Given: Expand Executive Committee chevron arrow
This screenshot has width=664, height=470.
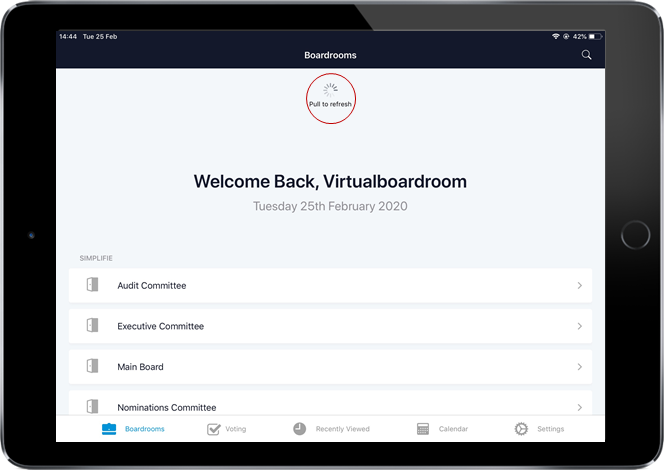Looking at the screenshot, I should [579, 326].
